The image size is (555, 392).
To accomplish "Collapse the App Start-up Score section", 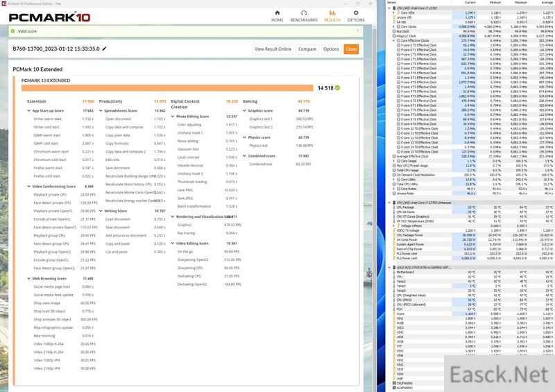I will (x=29, y=111).
